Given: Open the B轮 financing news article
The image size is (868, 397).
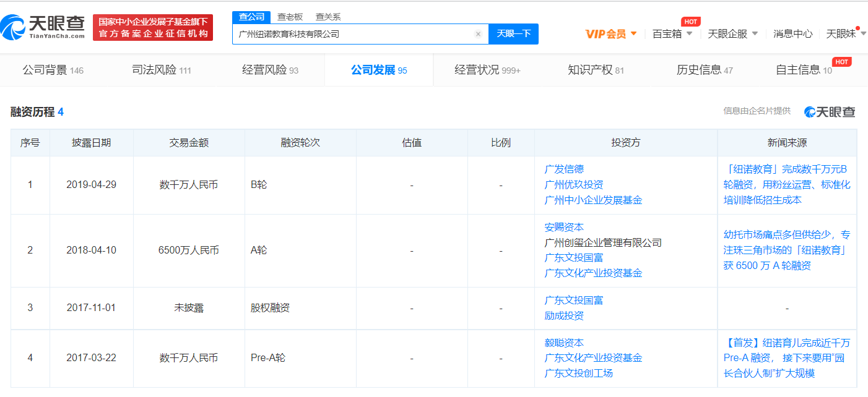Looking at the screenshot, I should coord(787,184).
